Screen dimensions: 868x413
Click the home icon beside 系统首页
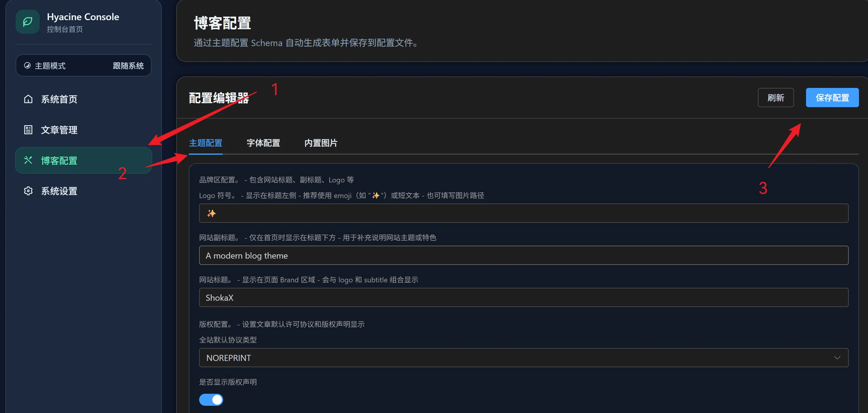click(28, 99)
